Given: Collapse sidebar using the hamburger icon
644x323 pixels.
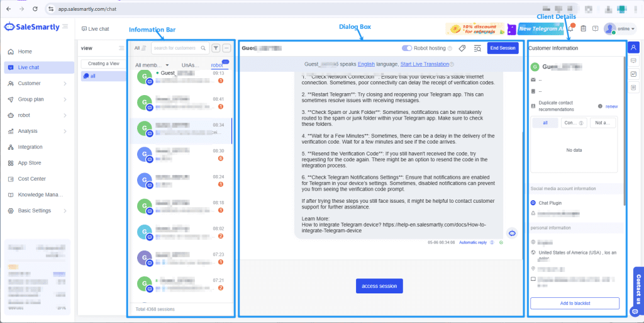Looking at the screenshot, I should (65, 26).
